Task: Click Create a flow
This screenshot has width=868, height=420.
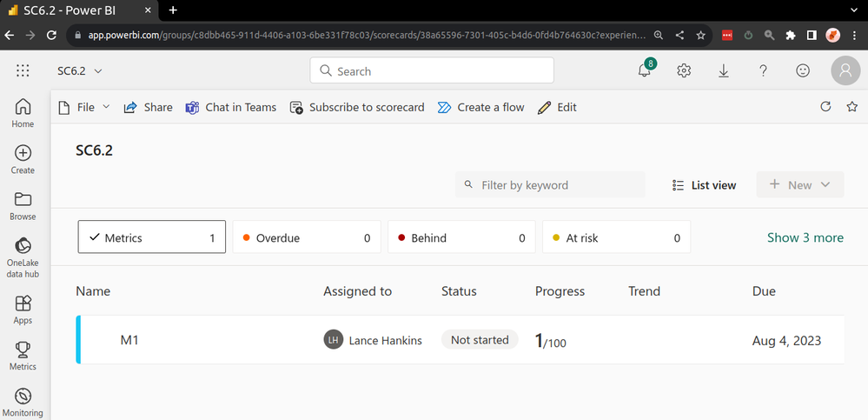Action: [480, 108]
